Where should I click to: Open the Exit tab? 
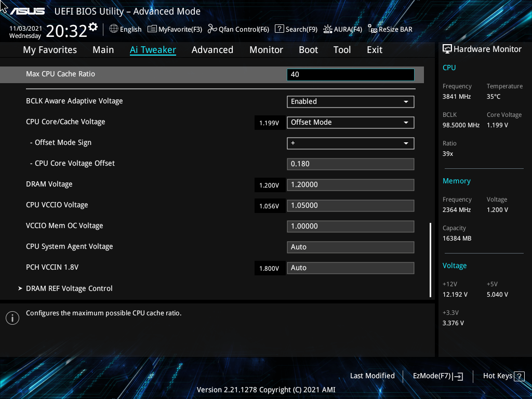[x=375, y=50]
